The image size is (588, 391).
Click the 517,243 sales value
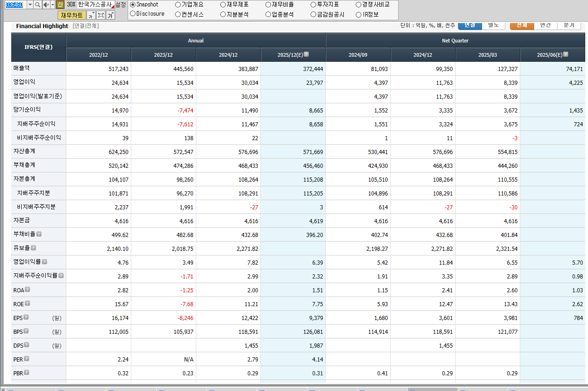tap(118, 69)
